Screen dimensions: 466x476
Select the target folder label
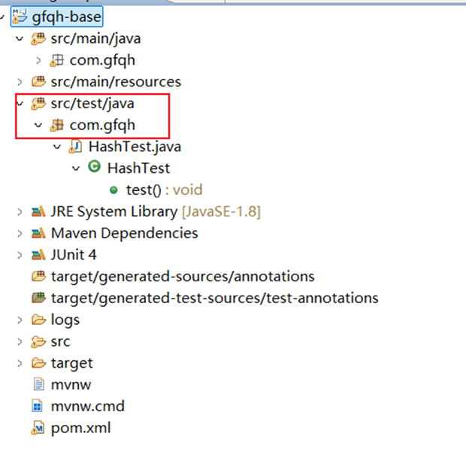point(71,364)
